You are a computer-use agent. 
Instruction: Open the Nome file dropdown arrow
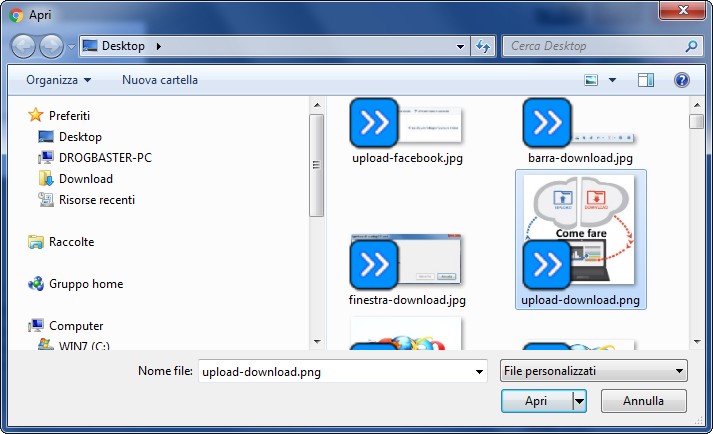coord(479,372)
